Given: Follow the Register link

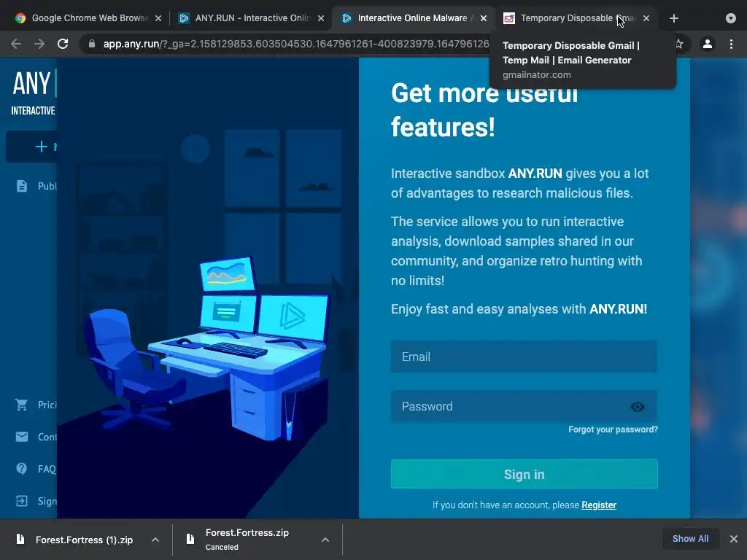Looking at the screenshot, I should coord(599,505).
